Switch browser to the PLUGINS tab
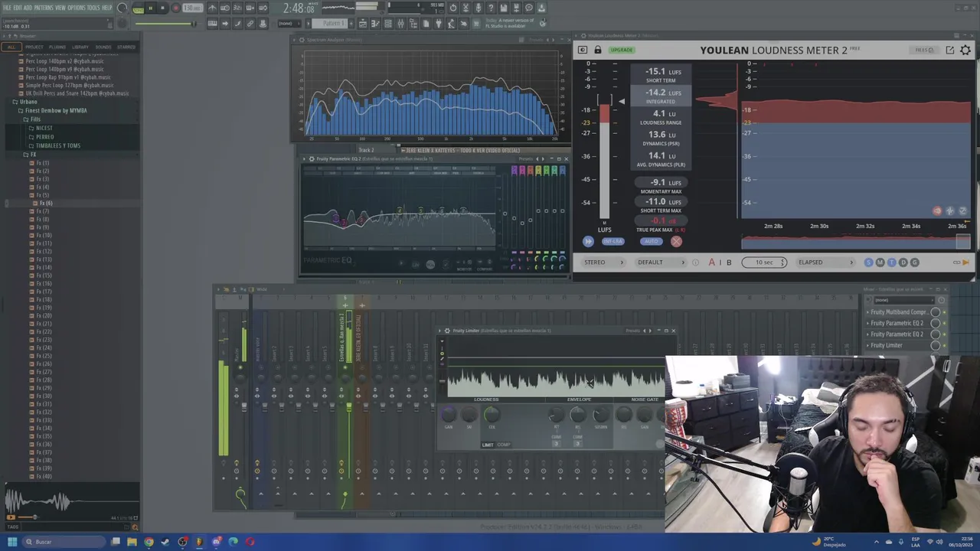The image size is (980, 551). pyautogui.click(x=57, y=47)
